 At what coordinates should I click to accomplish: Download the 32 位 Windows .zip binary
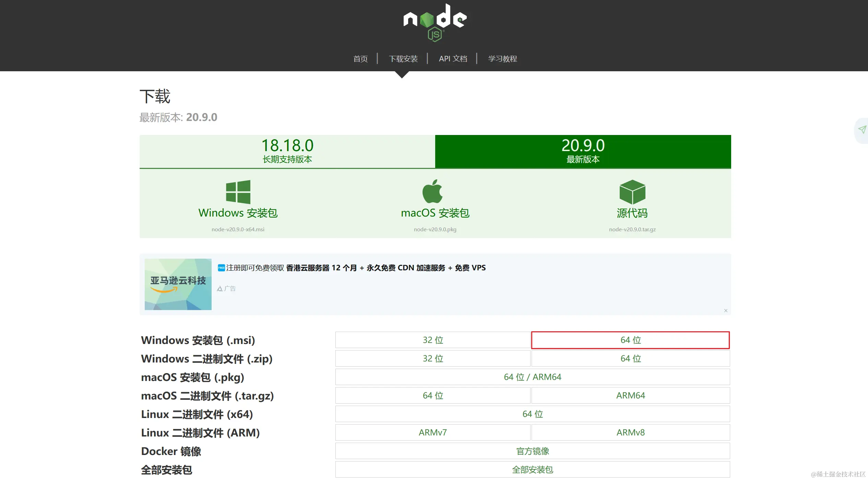click(433, 359)
